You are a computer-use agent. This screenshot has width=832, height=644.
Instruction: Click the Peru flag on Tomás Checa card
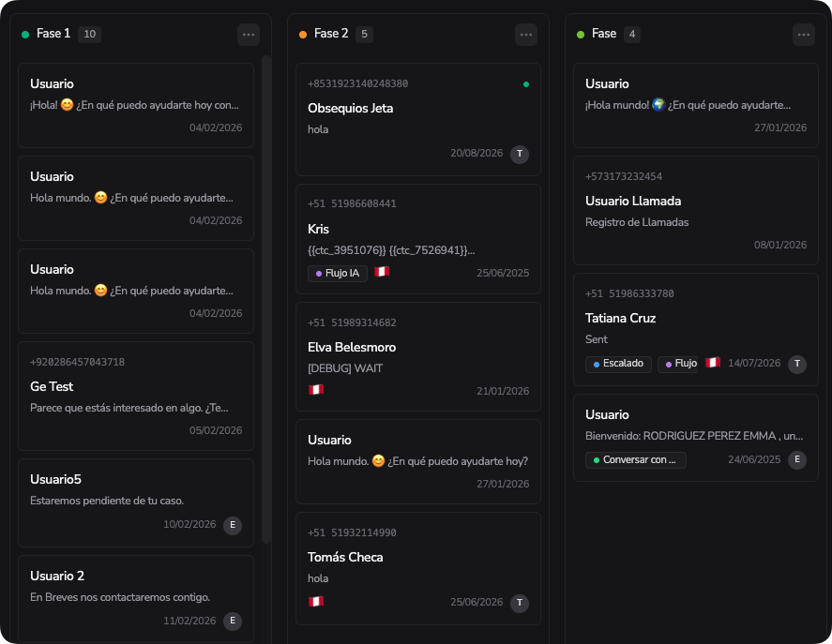click(x=316, y=601)
